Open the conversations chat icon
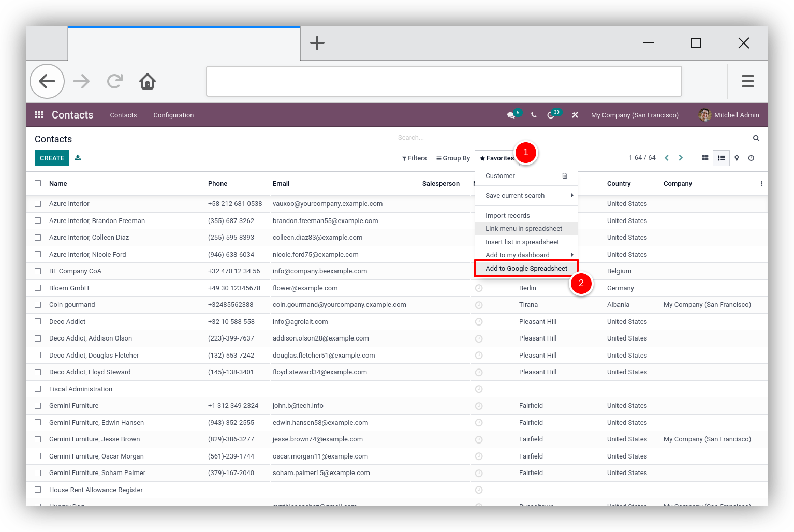This screenshot has height=532, width=794. (511, 115)
